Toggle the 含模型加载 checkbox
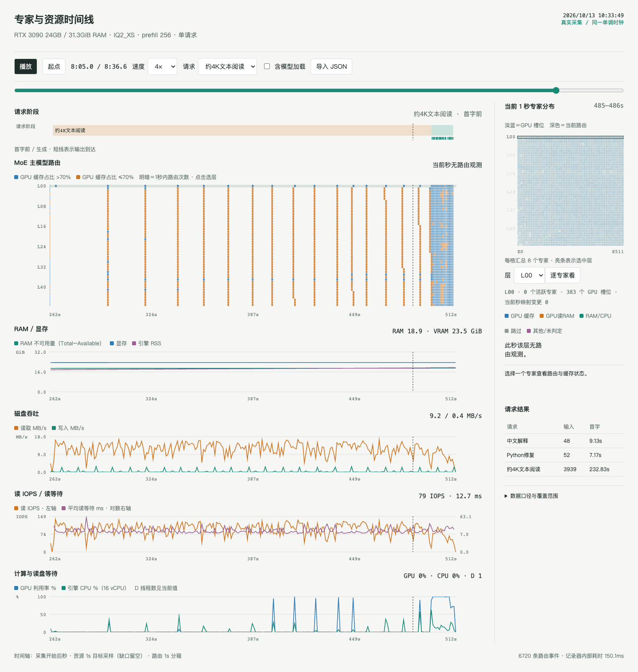This screenshot has height=672, width=638. click(x=267, y=66)
